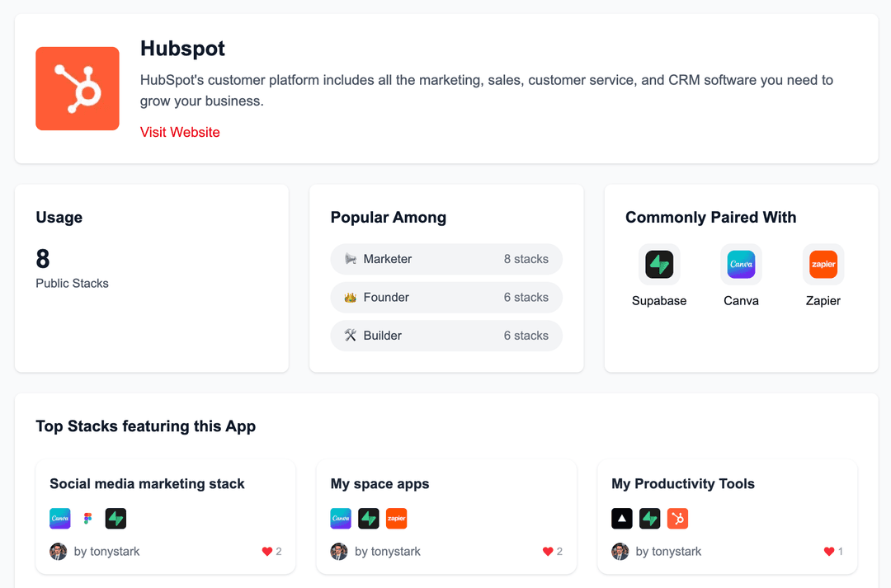Screen dimensions: 891x588
Task: Click Supabase icon in My Productivity Tools
Action: click(x=650, y=519)
